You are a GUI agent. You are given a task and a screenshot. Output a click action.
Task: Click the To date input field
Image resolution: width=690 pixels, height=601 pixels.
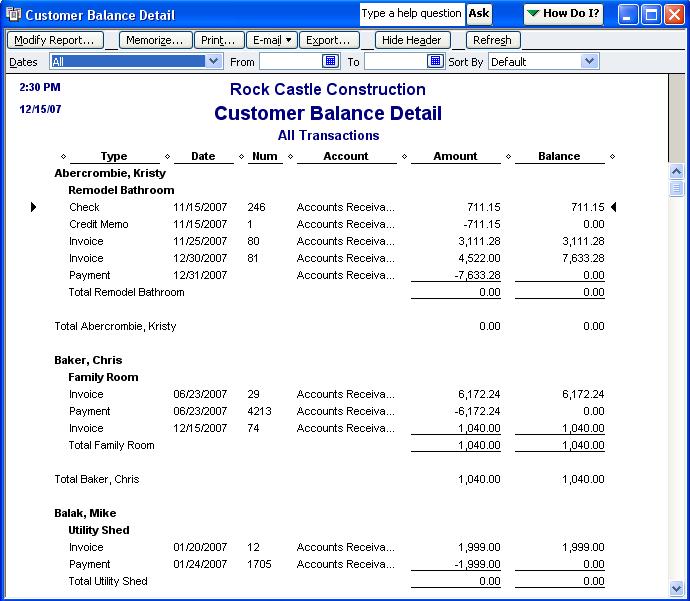tap(396, 61)
